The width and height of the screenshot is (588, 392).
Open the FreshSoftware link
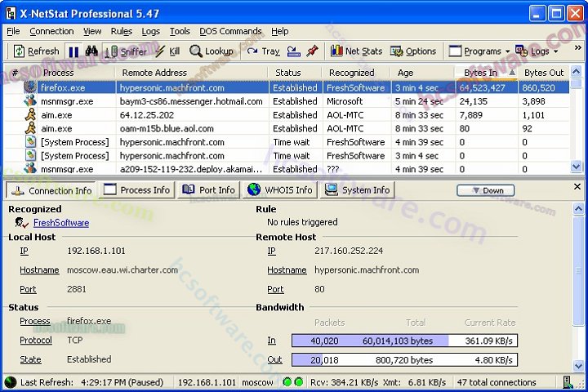(x=61, y=223)
